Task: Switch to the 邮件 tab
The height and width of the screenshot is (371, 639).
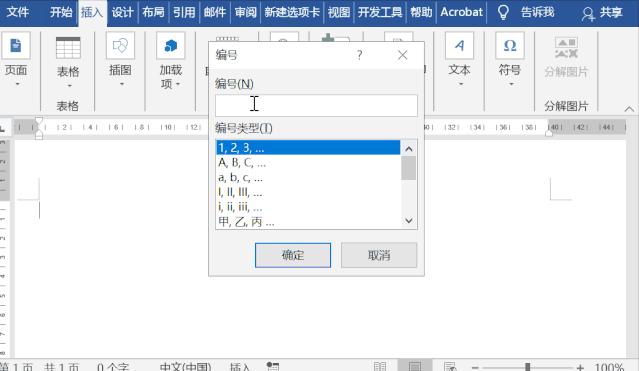Action: coord(215,12)
